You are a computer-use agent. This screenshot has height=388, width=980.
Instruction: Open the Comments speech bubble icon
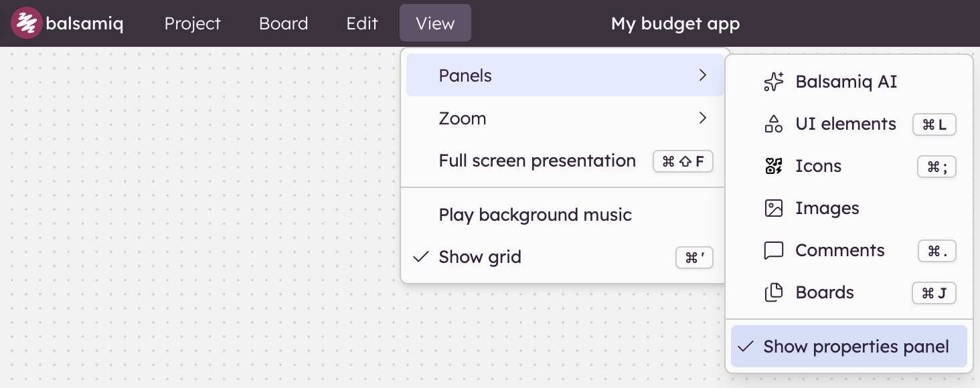[x=773, y=251]
